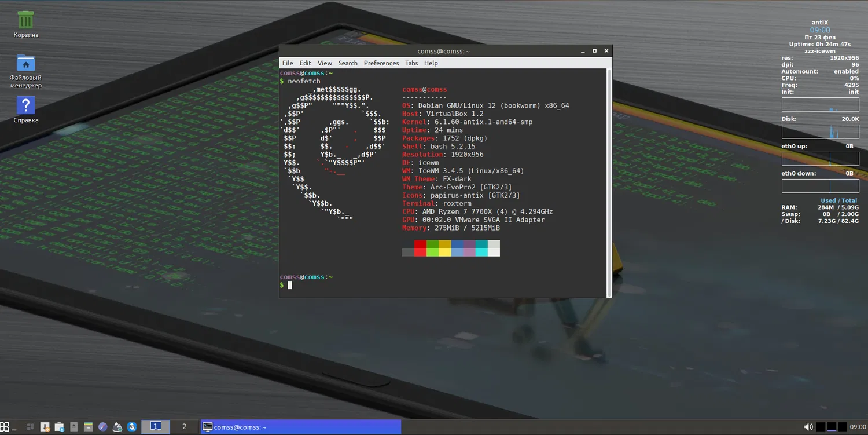Image resolution: width=868 pixels, height=435 pixels.
Task: Click the "OS: Debian GNU/Linux 12" line
Action: click(486, 106)
